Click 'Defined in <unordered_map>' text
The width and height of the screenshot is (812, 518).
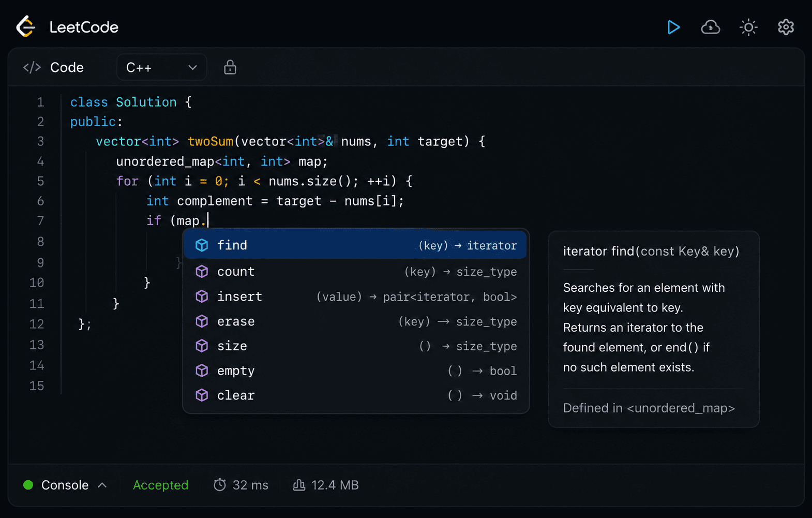[649, 408]
